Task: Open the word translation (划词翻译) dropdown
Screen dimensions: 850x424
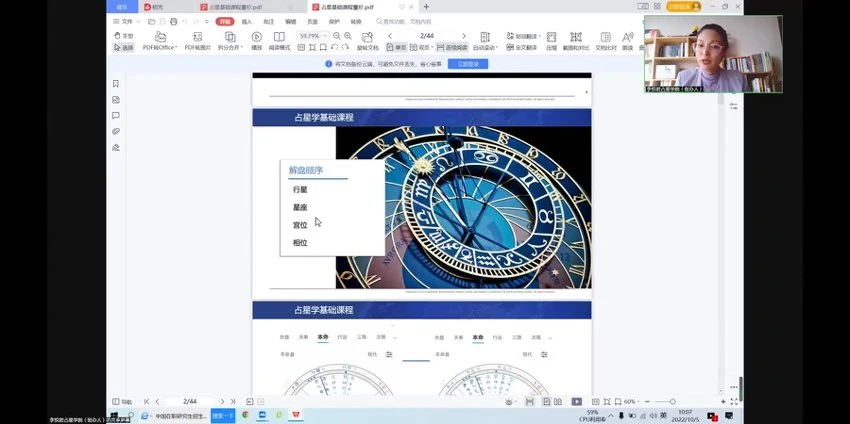Action: click(x=523, y=36)
